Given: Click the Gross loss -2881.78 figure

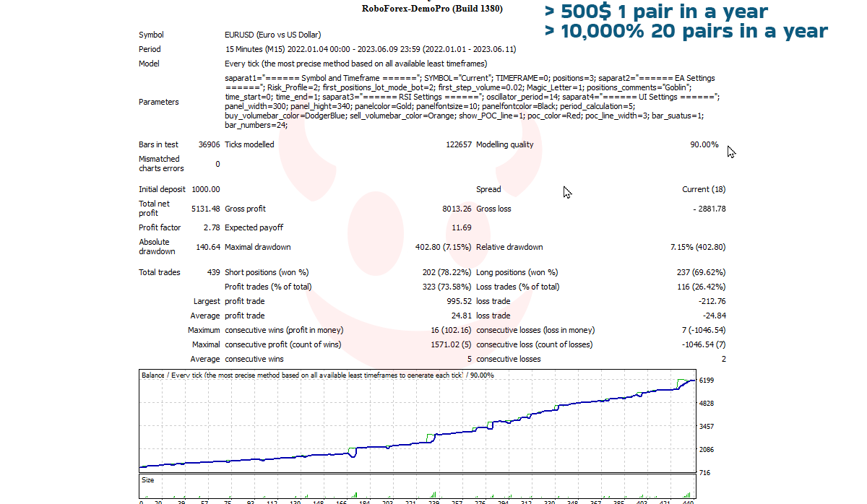Looking at the screenshot, I should pyautogui.click(x=708, y=209).
